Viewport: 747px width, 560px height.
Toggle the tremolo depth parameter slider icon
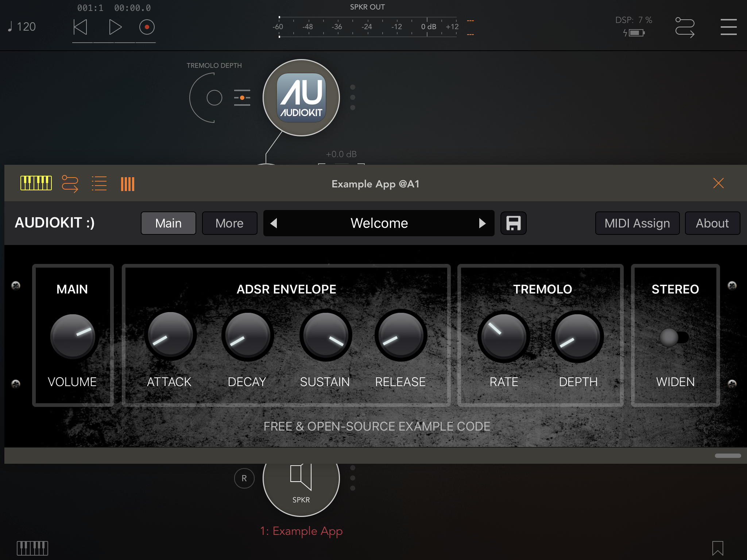pos(242,98)
